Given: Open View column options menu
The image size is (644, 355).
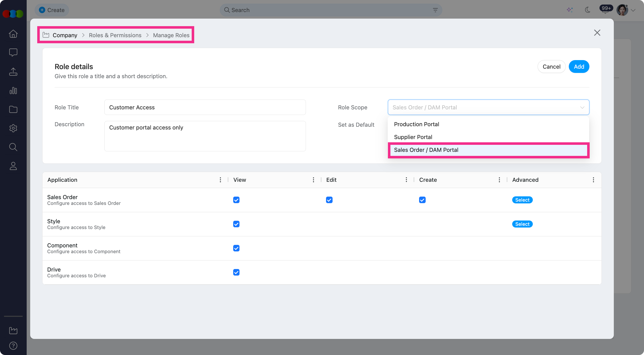Looking at the screenshot, I should [x=313, y=180].
